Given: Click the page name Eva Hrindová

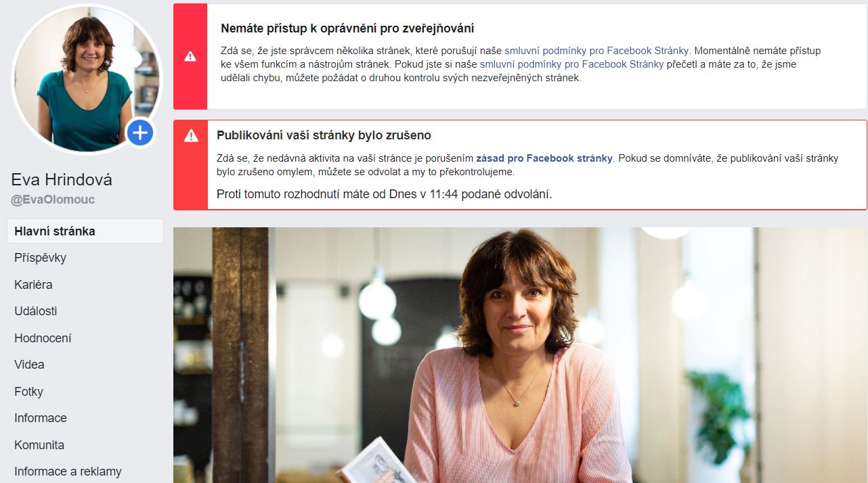Looking at the screenshot, I should click(x=62, y=180).
